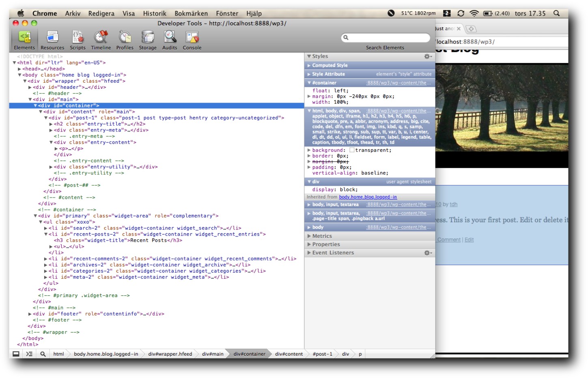
Task: Open the Visa menu
Action: point(129,13)
